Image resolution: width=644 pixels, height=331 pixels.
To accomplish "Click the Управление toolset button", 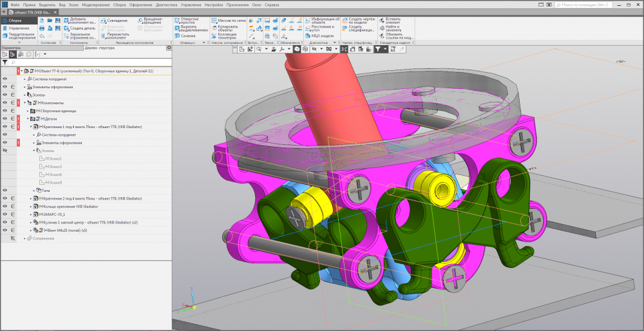I will pos(18,28).
